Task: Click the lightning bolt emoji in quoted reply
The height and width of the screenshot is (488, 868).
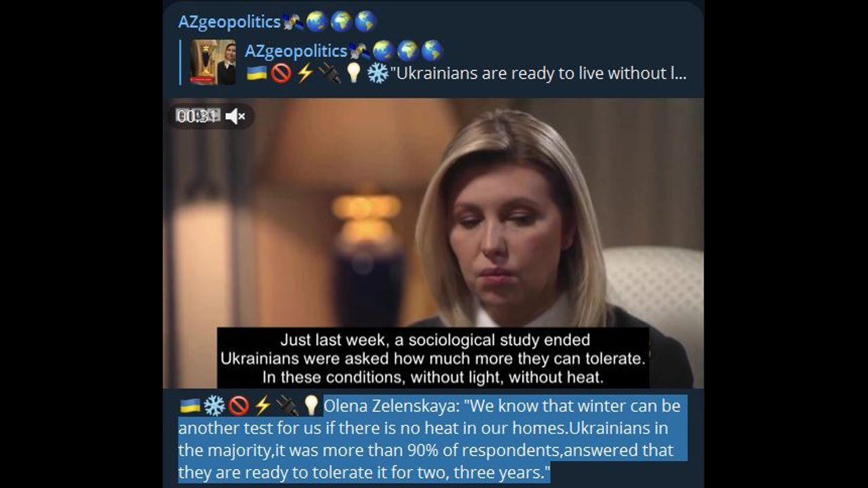Action: [x=304, y=73]
